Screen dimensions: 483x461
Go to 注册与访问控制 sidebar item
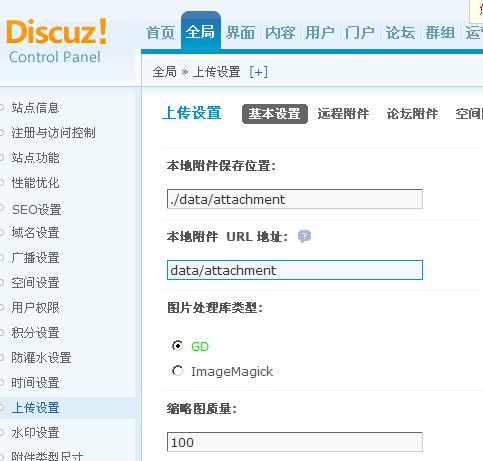click(53, 133)
